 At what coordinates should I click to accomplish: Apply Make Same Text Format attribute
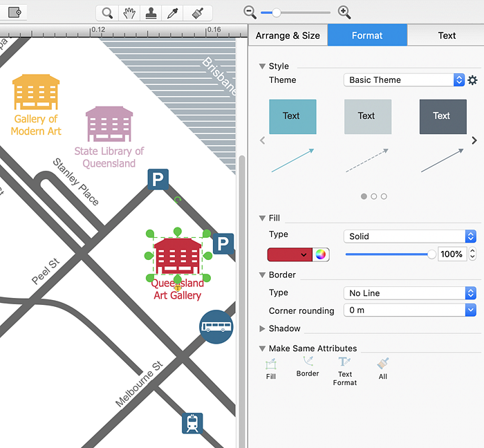coord(345,371)
